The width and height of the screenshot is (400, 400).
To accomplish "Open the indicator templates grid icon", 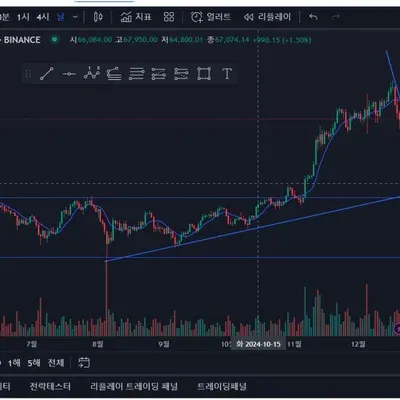I will pos(169,17).
